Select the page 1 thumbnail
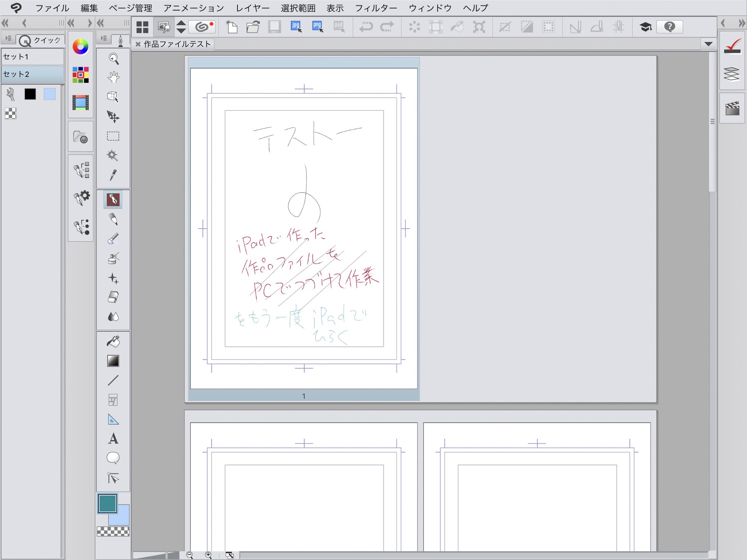The image size is (747, 560). click(304, 229)
